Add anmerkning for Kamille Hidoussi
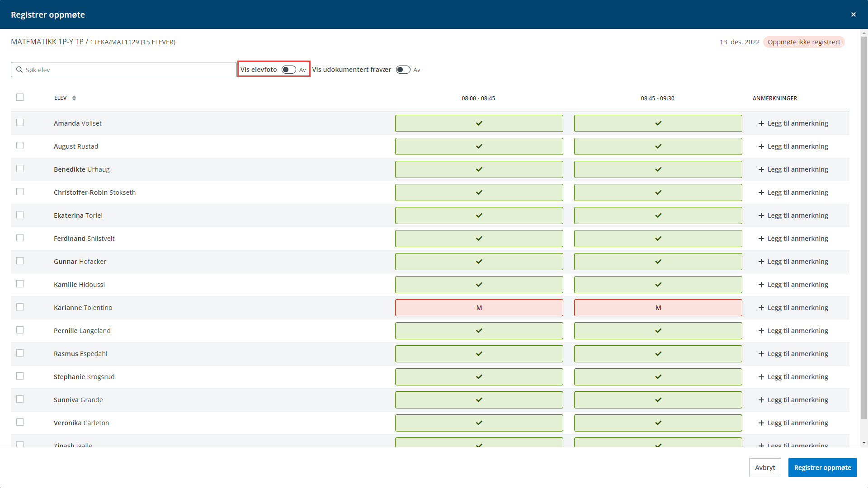868x488 pixels. (793, 285)
